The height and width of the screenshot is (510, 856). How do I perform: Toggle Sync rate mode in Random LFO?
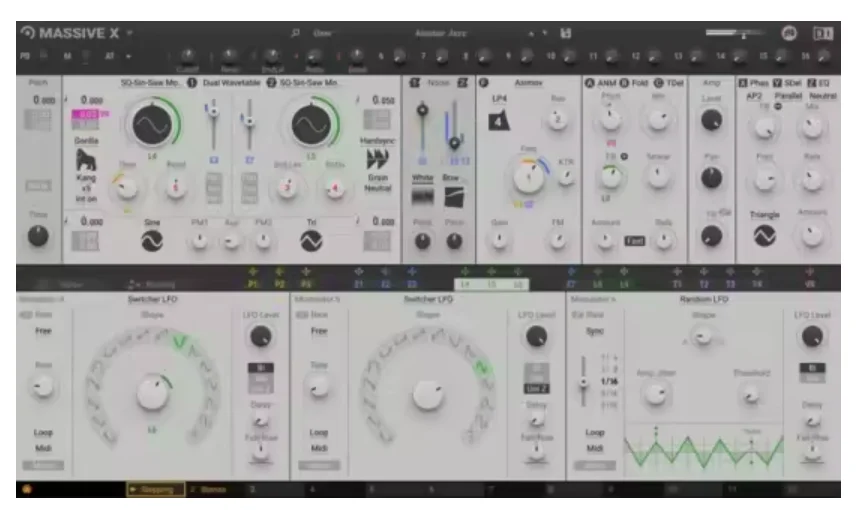click(595, 331)
